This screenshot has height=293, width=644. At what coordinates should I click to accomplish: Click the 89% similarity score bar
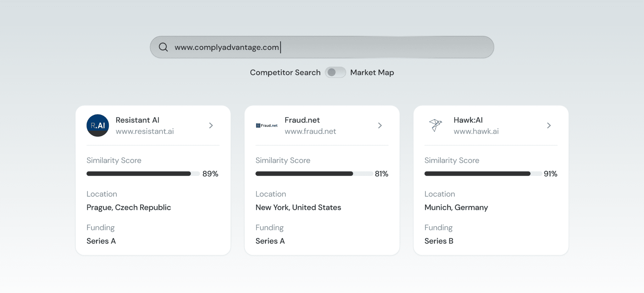[143, 174]
